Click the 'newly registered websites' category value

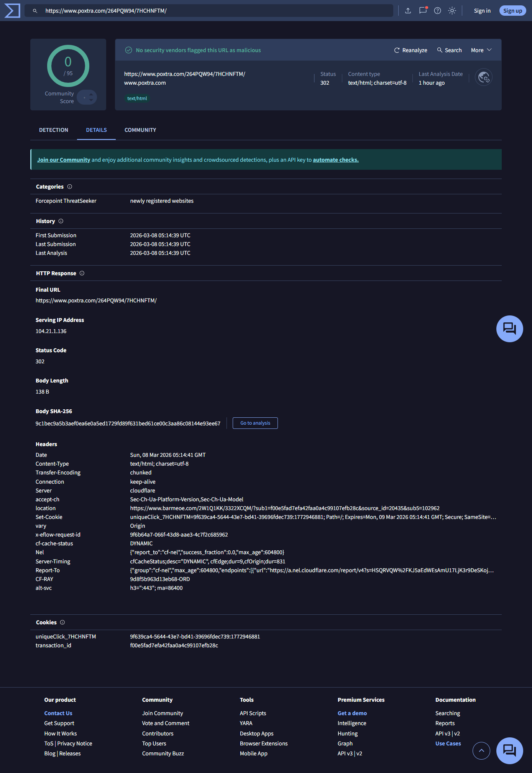click(x=162, y=201)
